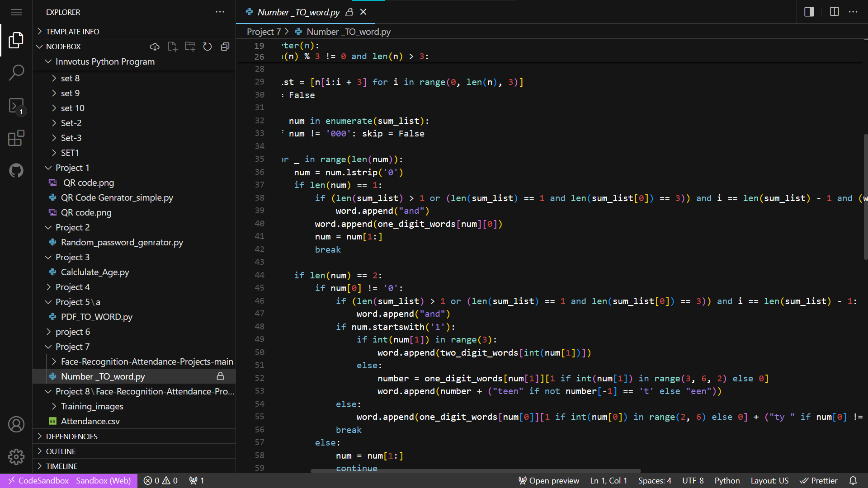Click Layout: US in the status bar
The height and width of the screenshot is (488, 868).
[769, 481]
